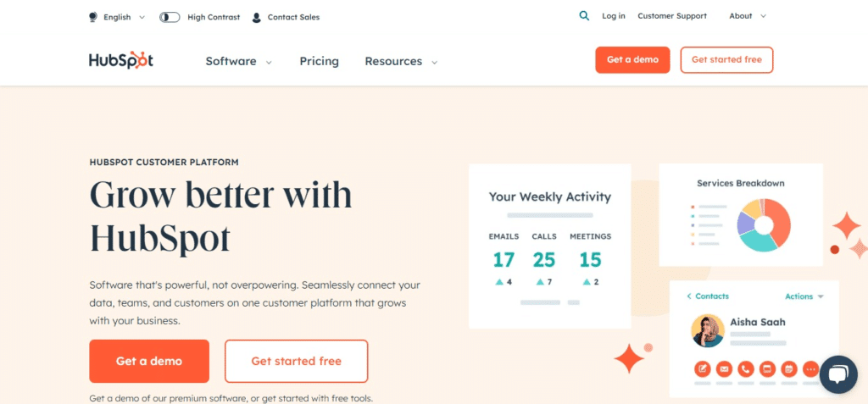Click the orange Get a demo header button

tap(632, 60)
